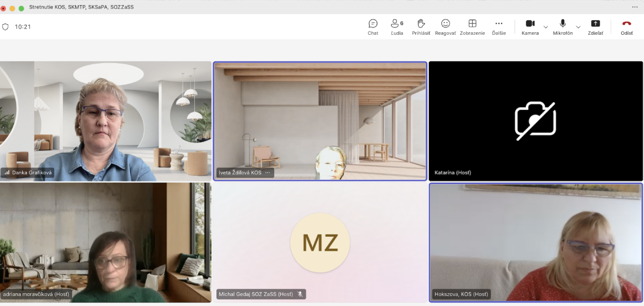
Task: Leave the meeting with the Odísť button
Action: click(x=626, y=27)
